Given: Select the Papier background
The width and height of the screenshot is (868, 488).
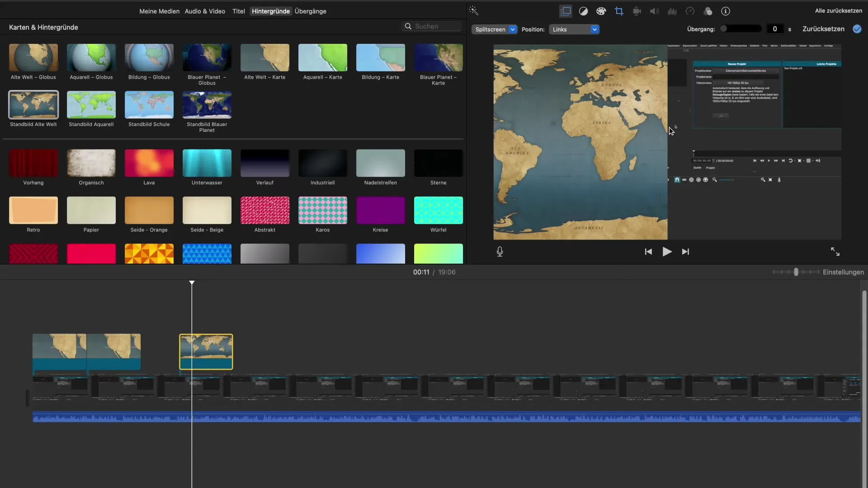Looking at the screenshot, I should coord(91,210).
